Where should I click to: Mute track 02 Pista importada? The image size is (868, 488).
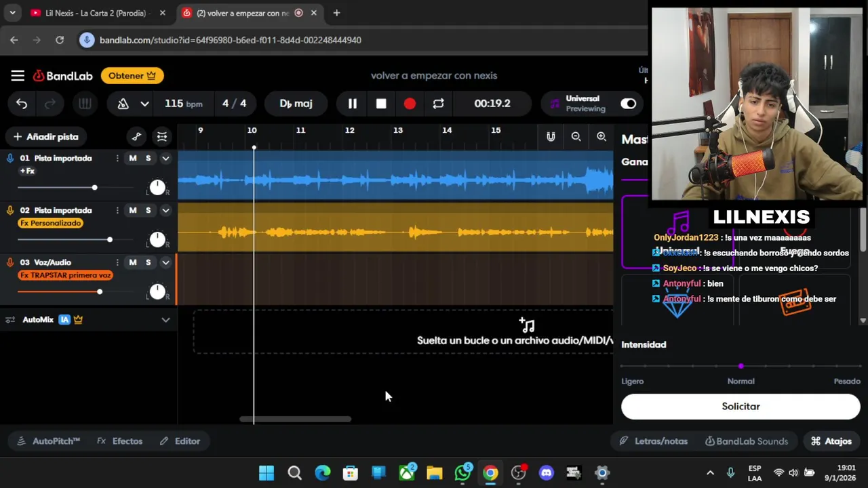[133, 210]
